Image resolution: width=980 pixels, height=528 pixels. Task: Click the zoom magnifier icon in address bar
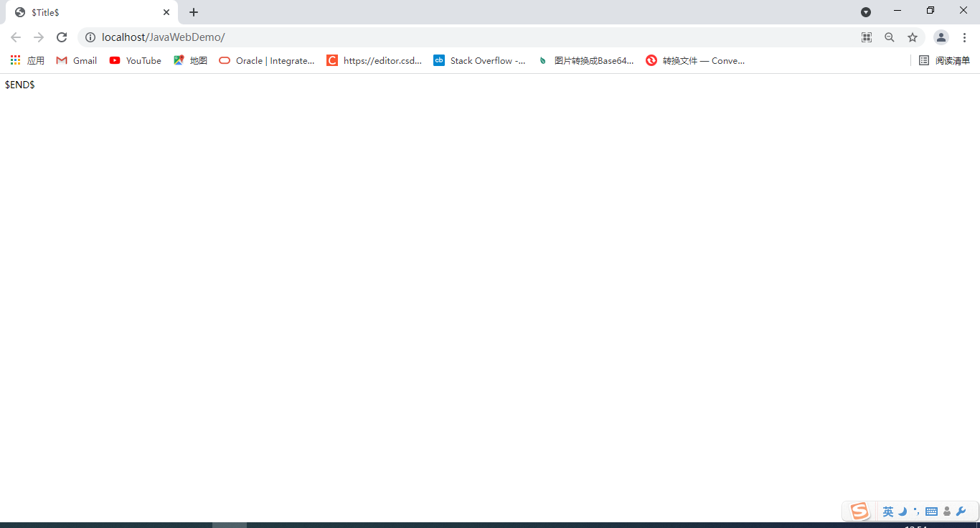pos(890,37)
